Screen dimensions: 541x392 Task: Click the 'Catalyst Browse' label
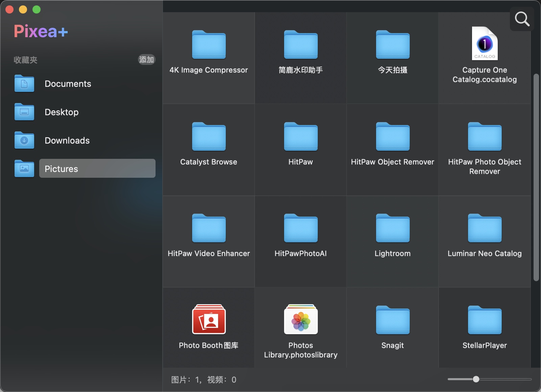(x=209, y=162)
